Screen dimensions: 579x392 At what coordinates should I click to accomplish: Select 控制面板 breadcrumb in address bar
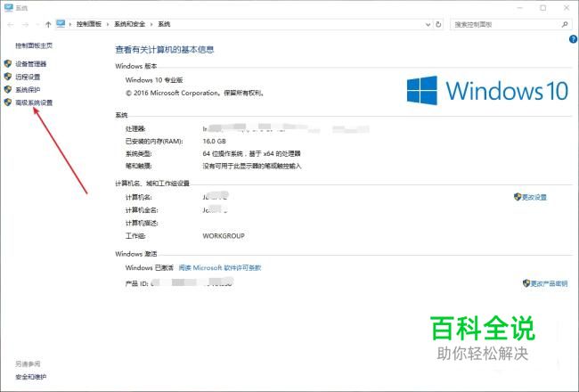[89, 24]
